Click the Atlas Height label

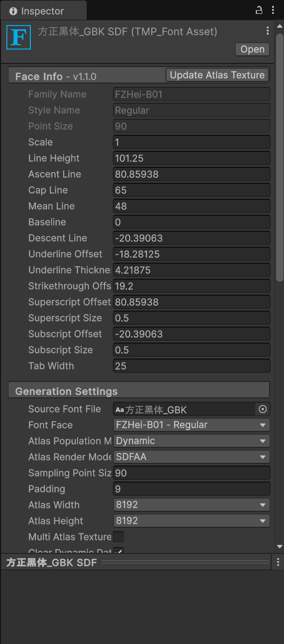(56, 521)
